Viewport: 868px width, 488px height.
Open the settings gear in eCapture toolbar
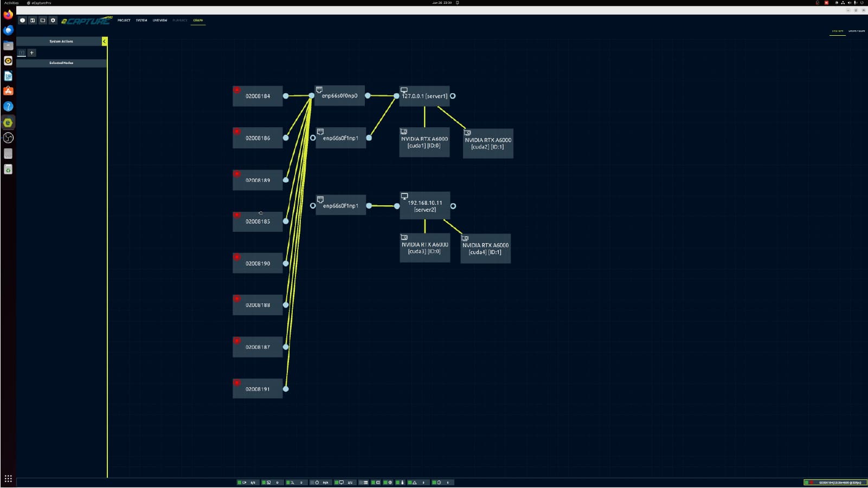click(53, 21)
